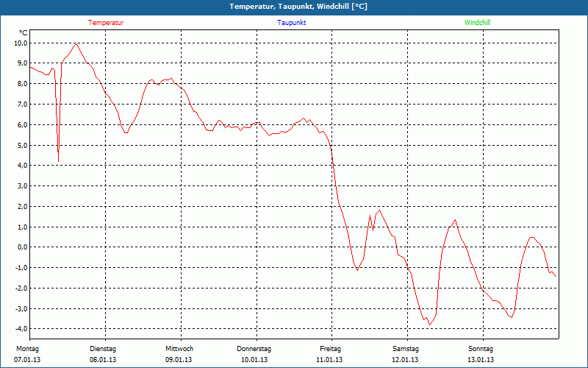
Task: Click the Donnerstag day label
Action: [x=254, y=349]
